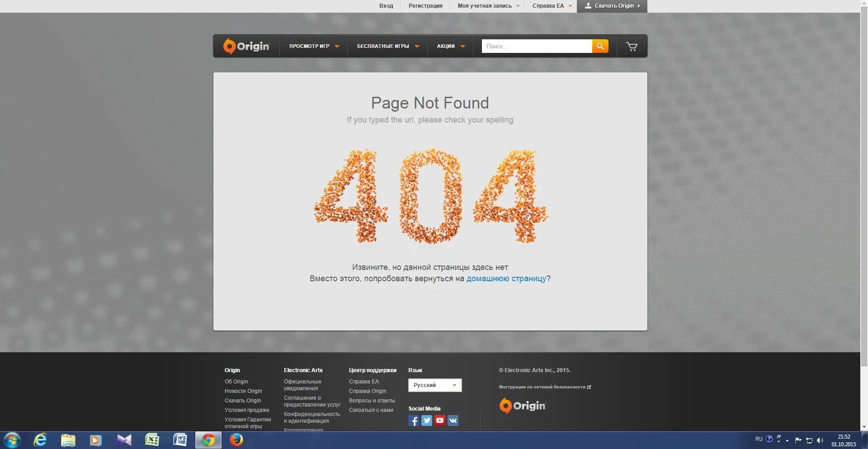Viewport: 868px width, 449px height.
Task: Open the Русский language selector
Action: [x=435, y=385]
